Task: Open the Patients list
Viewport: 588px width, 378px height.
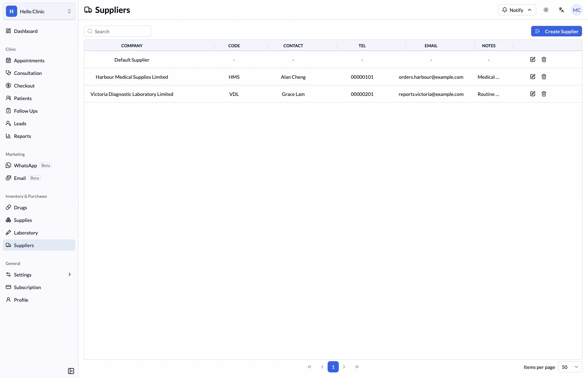Action: 39,98
